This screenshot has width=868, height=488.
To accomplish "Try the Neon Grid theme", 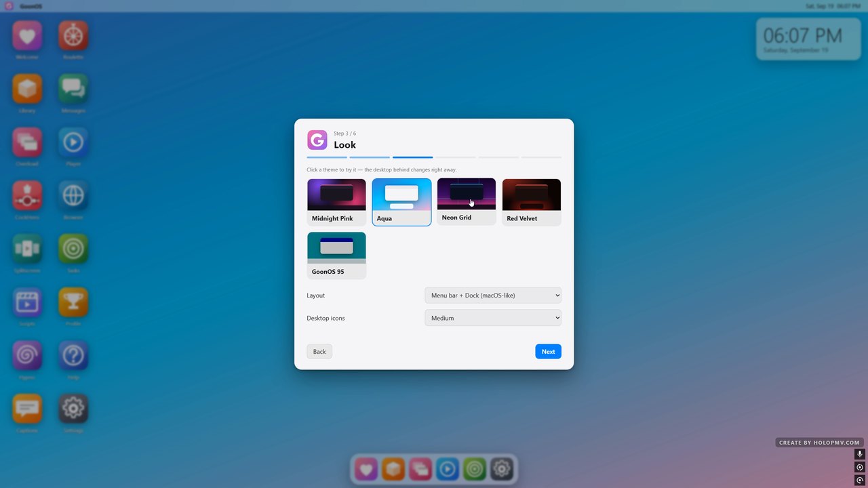I will click(467, 201).
